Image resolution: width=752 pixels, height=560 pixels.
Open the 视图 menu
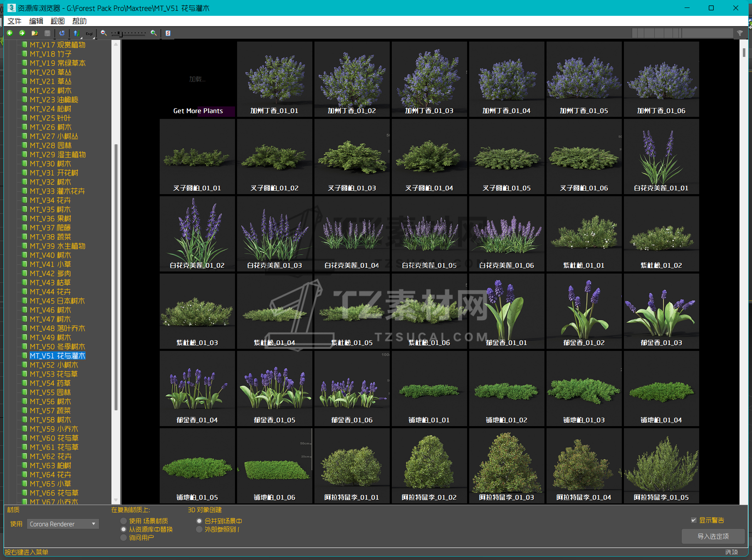tap(57, 21)
